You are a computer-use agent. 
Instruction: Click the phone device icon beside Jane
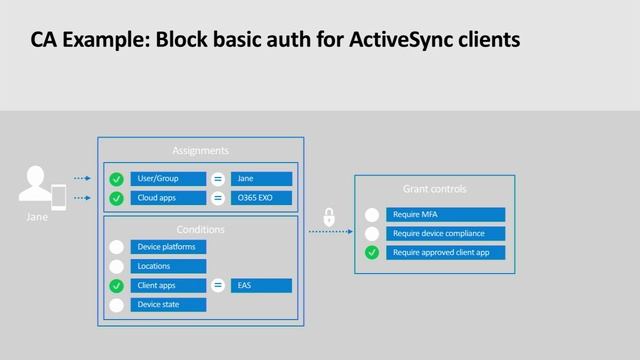58,197
